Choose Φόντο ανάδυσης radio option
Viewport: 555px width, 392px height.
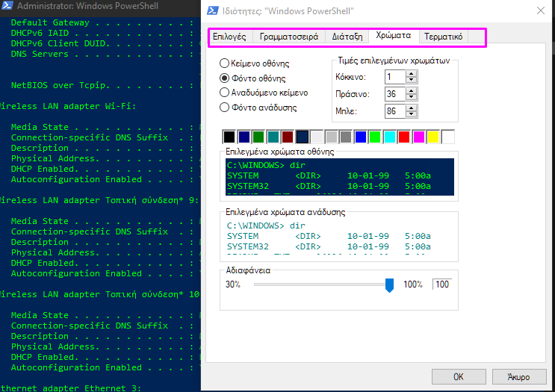[258, 108]
